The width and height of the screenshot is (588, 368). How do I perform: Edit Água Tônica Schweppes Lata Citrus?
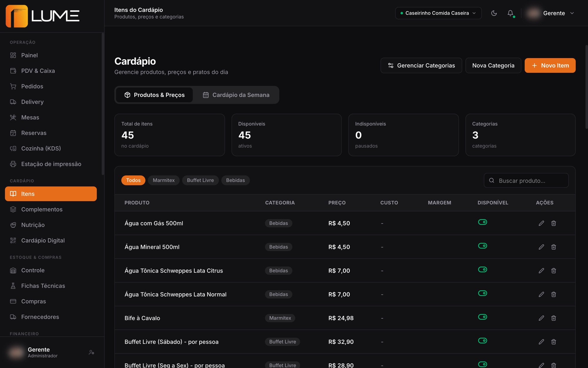tap(541, 271)
